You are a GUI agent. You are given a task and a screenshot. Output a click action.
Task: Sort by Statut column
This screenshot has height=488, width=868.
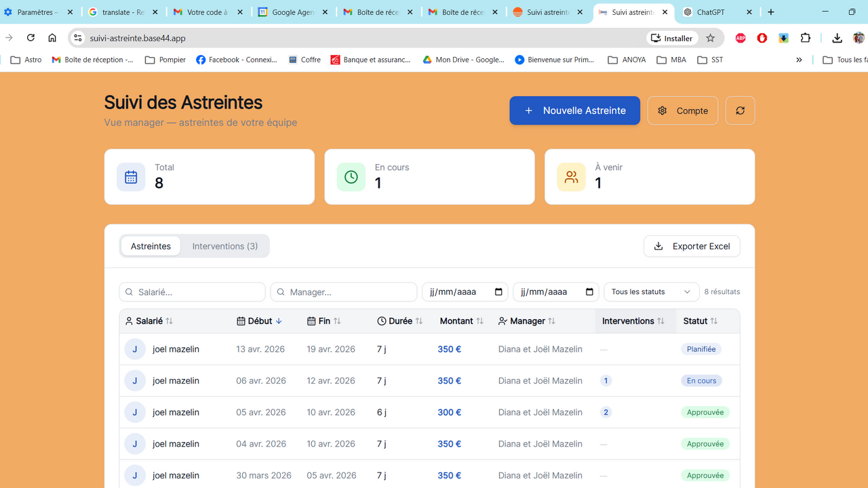coord(701,321)
